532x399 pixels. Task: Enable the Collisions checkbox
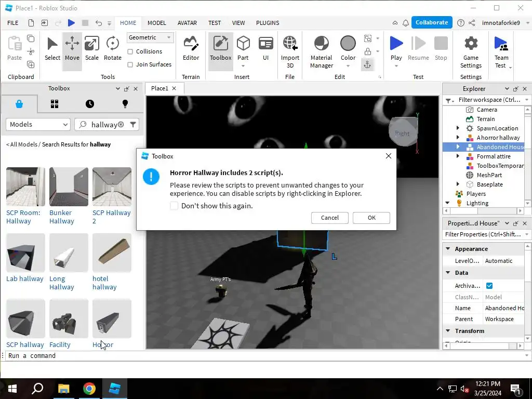click(130, 51)
